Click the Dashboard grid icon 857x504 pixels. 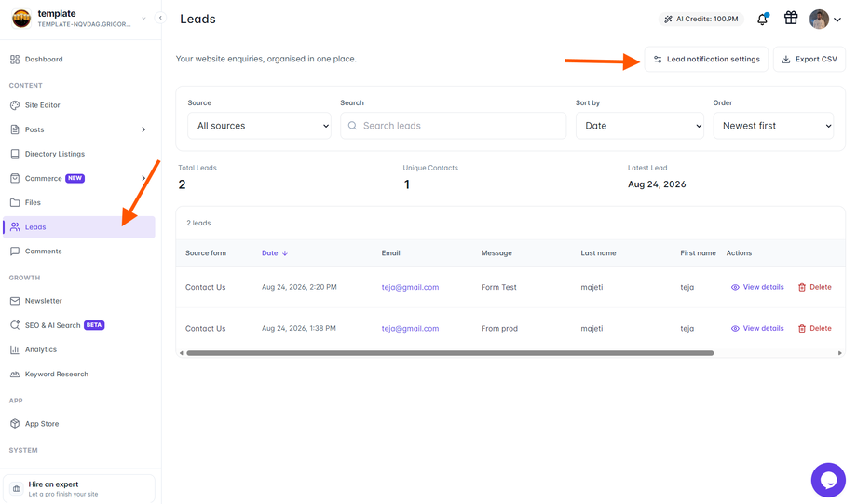point(15,59)
